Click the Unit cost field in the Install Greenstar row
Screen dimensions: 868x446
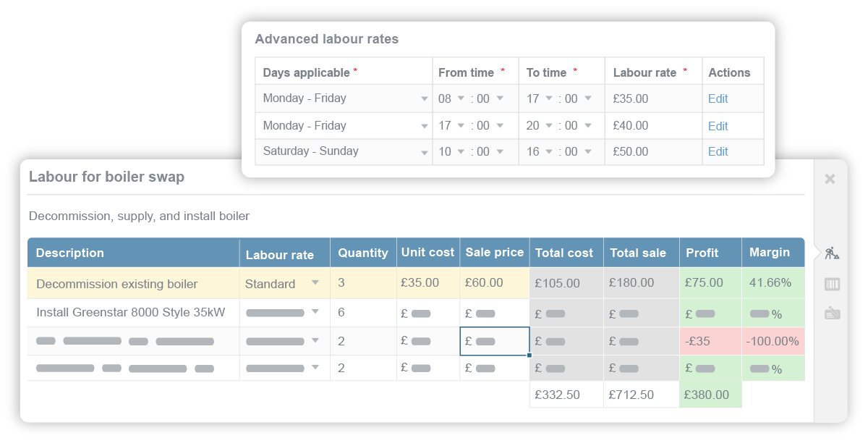coord(427,312)
